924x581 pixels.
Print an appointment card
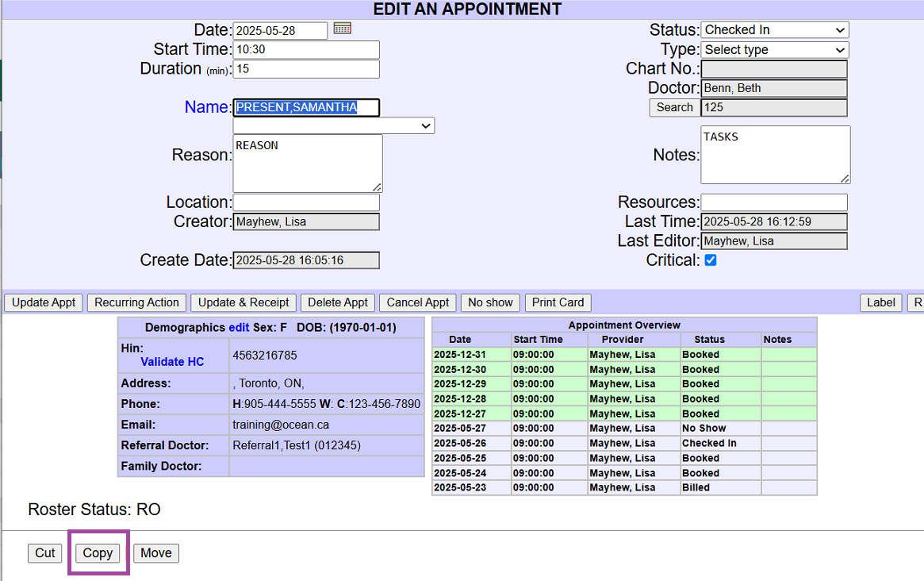tap(558, 302)
